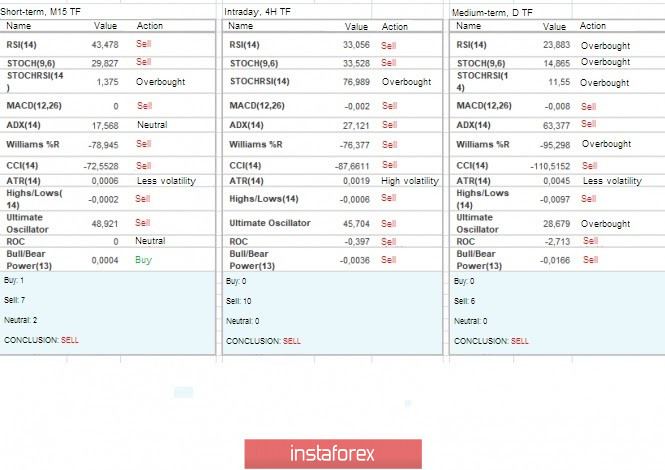
Task: Click 'Sell: 7' summary in M15 panel
Action: click(14, 300)
